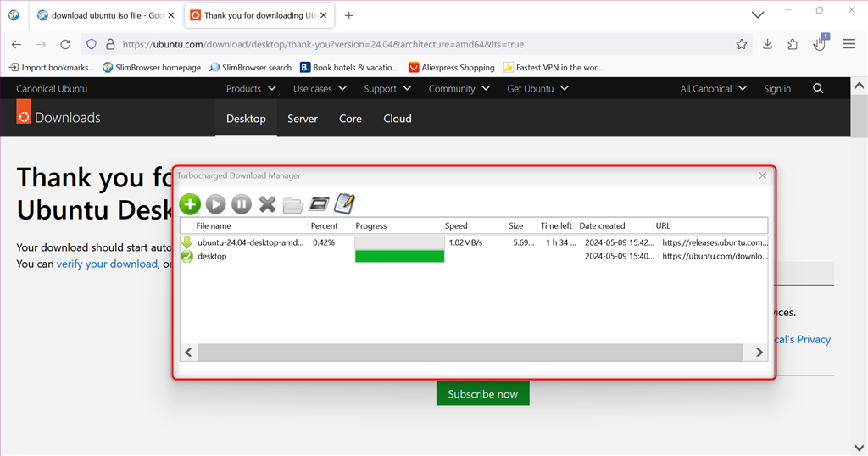This screenshot has width=868, height=456.
Task: Sort by Progress column header
Action: 398,225
